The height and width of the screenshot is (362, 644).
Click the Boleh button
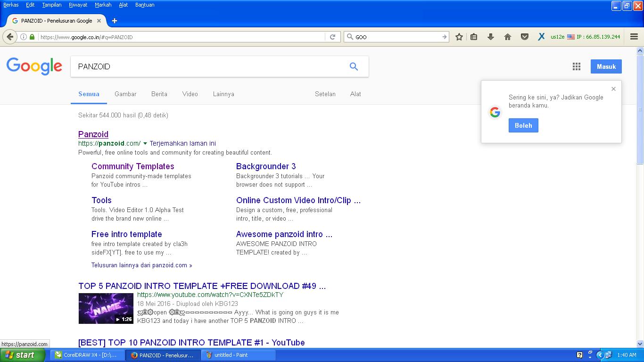523,125
